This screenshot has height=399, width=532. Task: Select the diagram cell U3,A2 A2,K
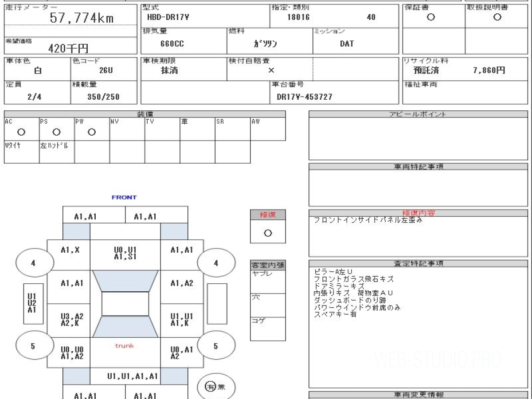click(70, 321)
